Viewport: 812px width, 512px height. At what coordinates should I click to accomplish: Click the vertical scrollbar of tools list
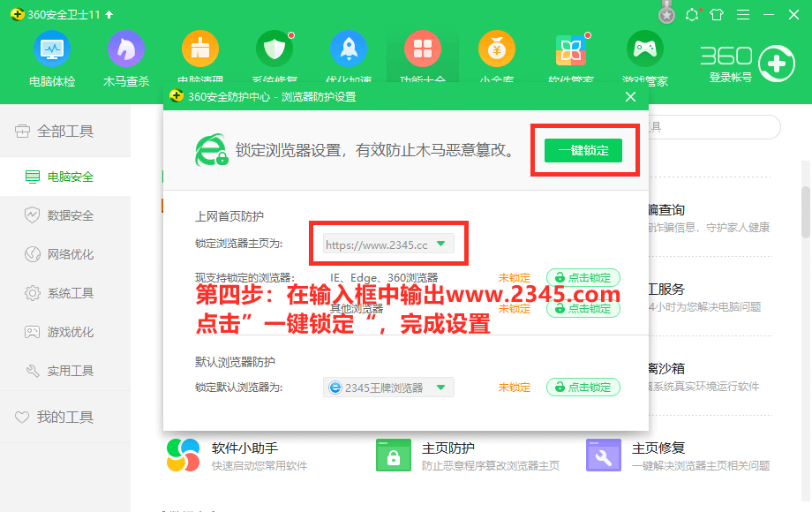(806, 212)
